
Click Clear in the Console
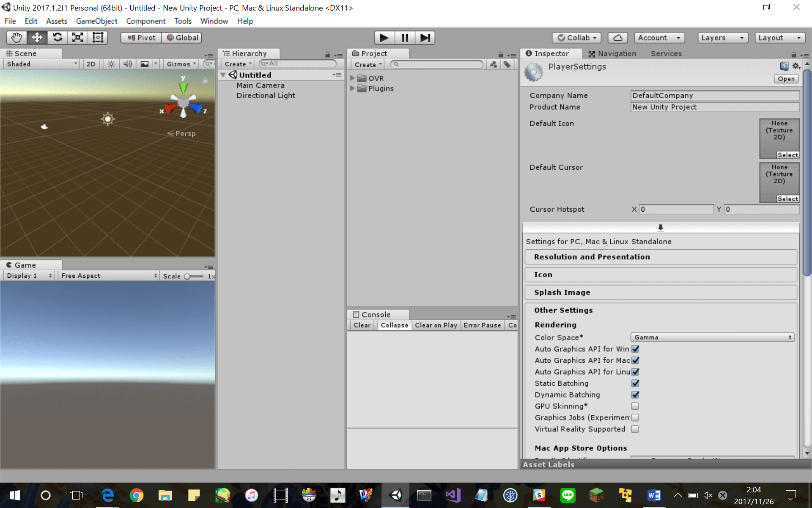point(362,325)
